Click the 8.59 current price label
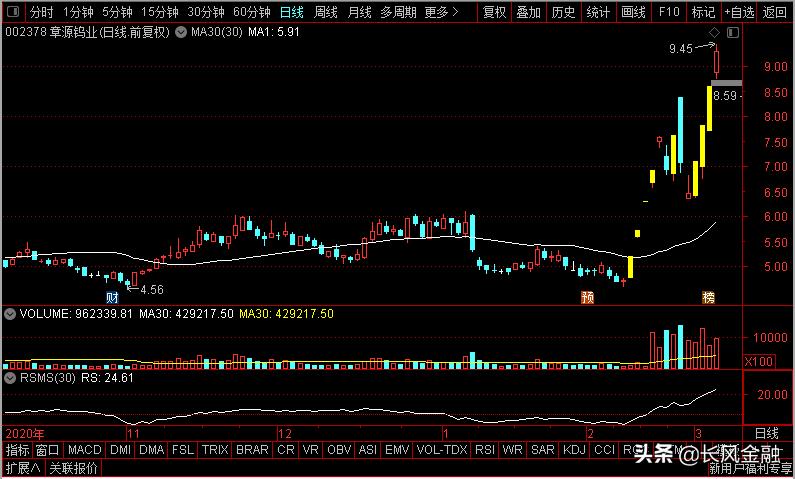Screen dimensions: 795x479 (x=725, y=95)
